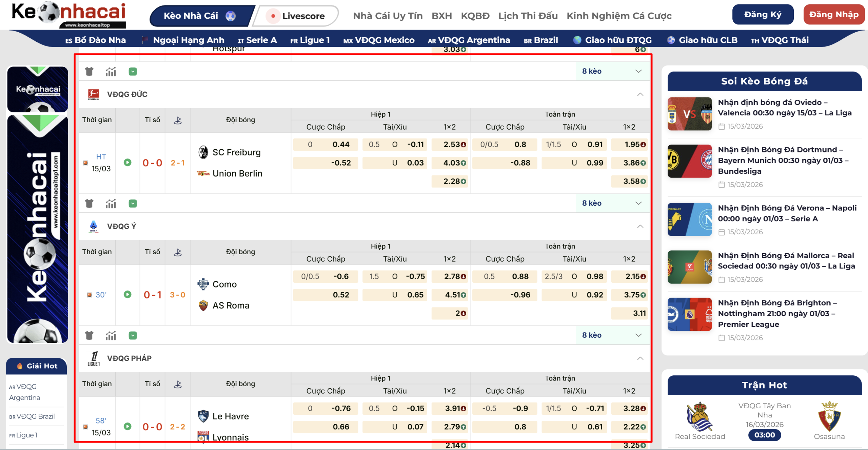Collapse the VĐQG Ý league section
This screenshot has width=868, height=450.
(640, 226)
